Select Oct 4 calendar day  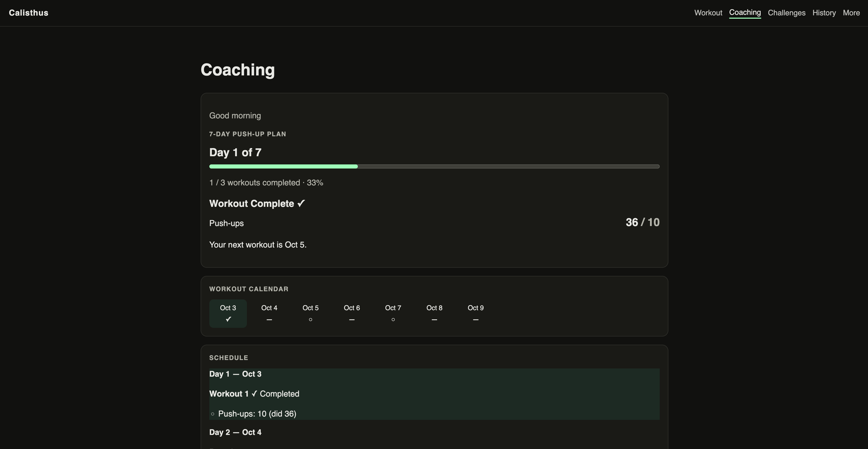pos(269,313)
